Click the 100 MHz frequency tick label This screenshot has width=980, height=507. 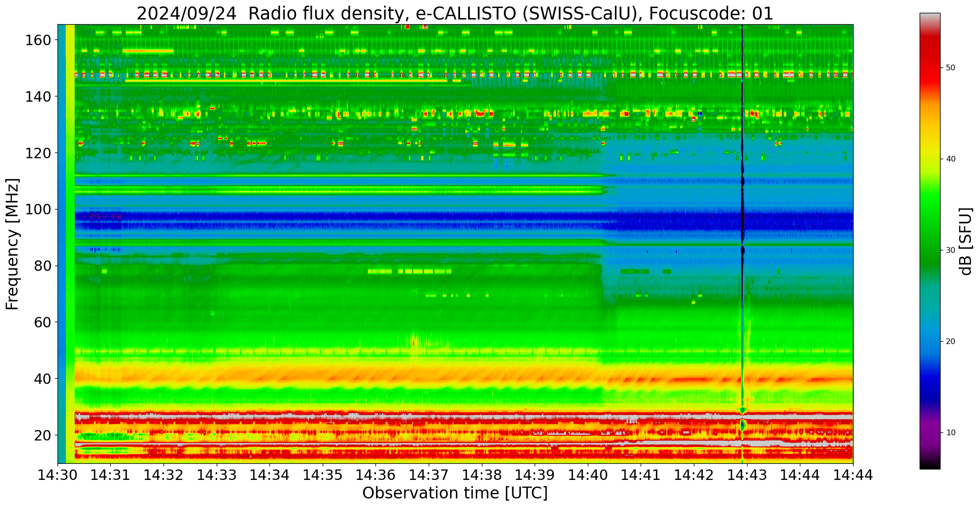(39, 210)
